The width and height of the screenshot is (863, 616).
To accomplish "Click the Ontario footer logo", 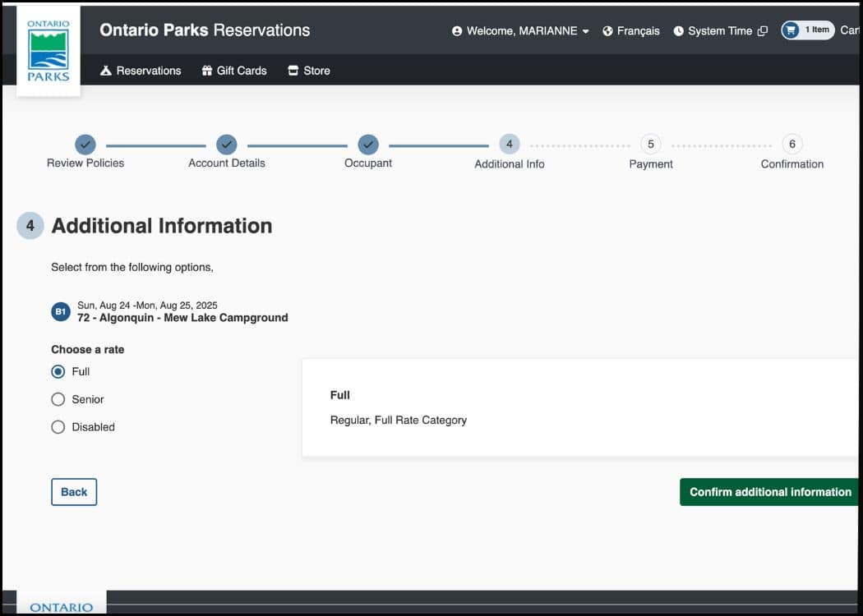I will [62, 604].
